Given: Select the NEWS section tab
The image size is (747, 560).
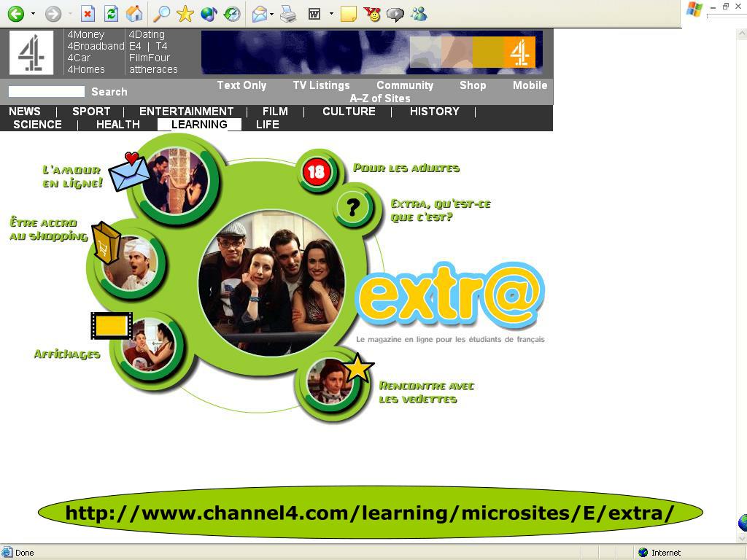Looking at the screenshot, I should [x=25, y=112].
